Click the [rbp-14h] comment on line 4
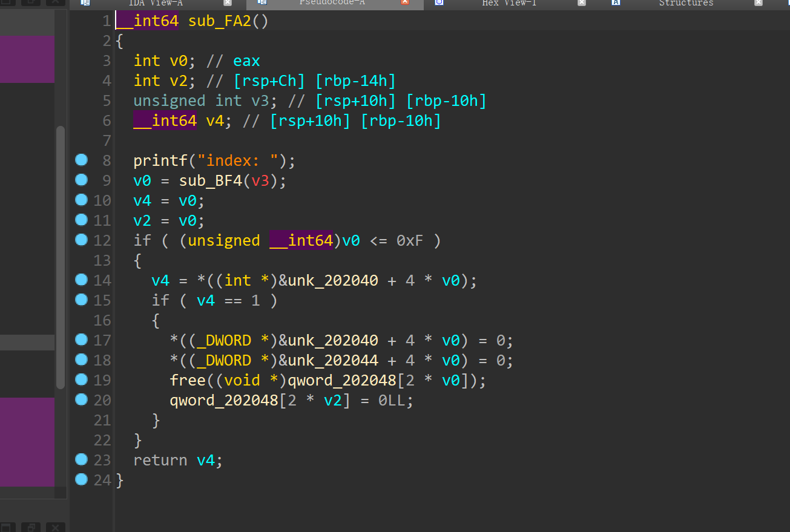This screenshot has width=790, height=532. click(356, 81)
